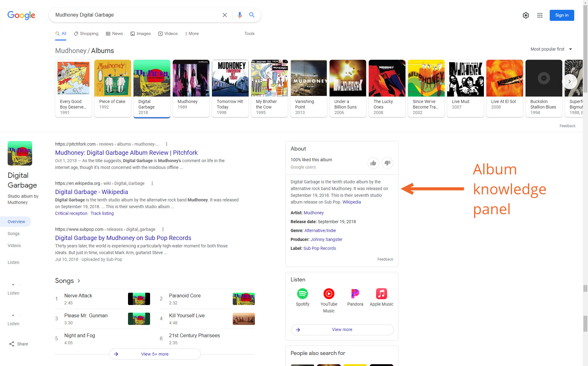This screenshot has height=366, width=588.
Task: Select The Lucky Ones album card
Action: pos(387,88)
